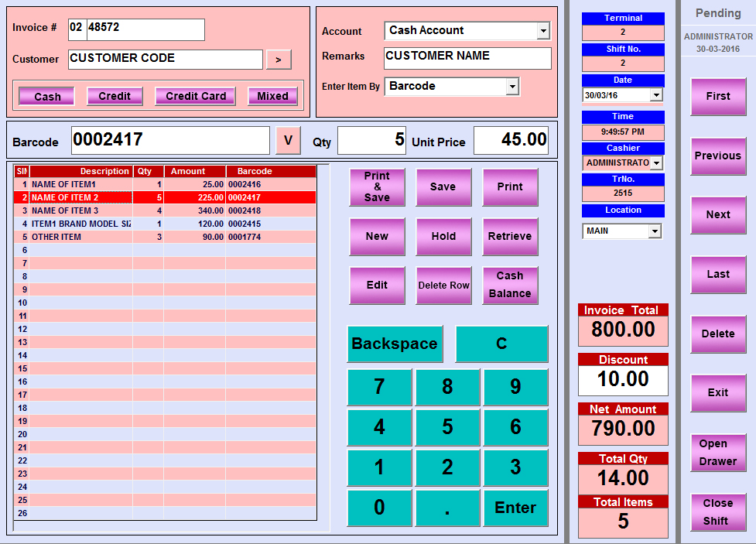The image size is (756, 544).
Task: Open the cash drawer
Action: [x=717, y=453]
